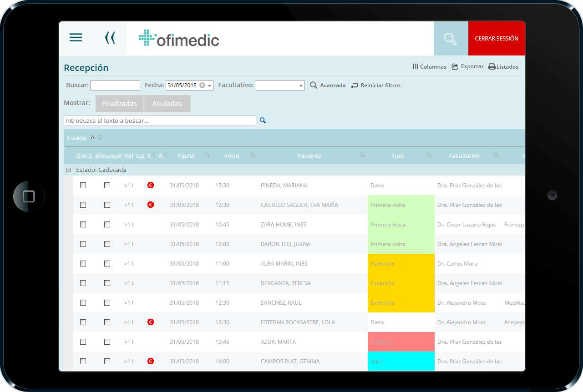Click the yellow Evolución cell for ALBA MARIN
This screenshot has height=392, width=583.
pos(400,264)
